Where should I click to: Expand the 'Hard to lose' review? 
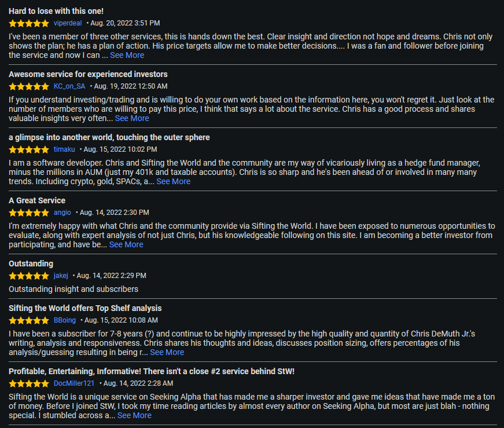127,55
